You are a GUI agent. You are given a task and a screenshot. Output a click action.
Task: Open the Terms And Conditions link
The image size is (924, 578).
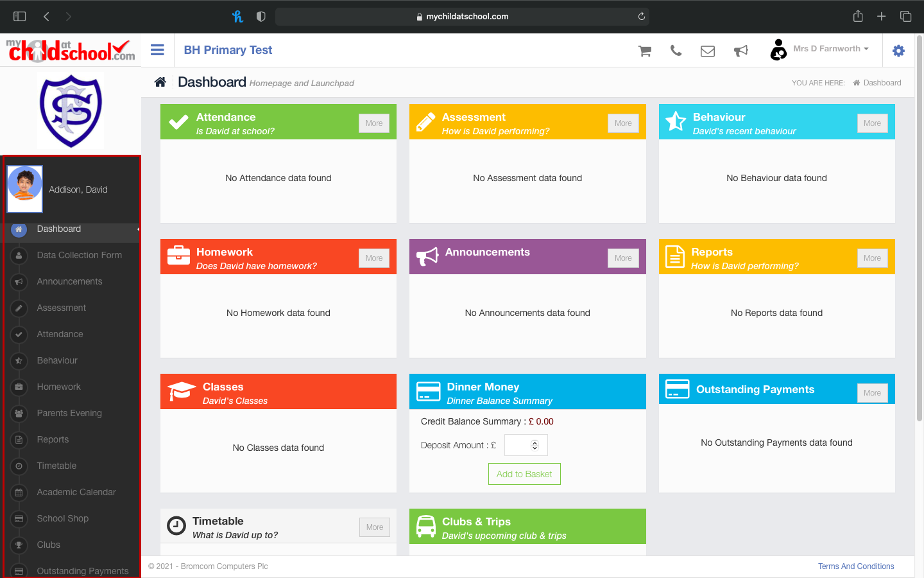(x=856, y=566)
